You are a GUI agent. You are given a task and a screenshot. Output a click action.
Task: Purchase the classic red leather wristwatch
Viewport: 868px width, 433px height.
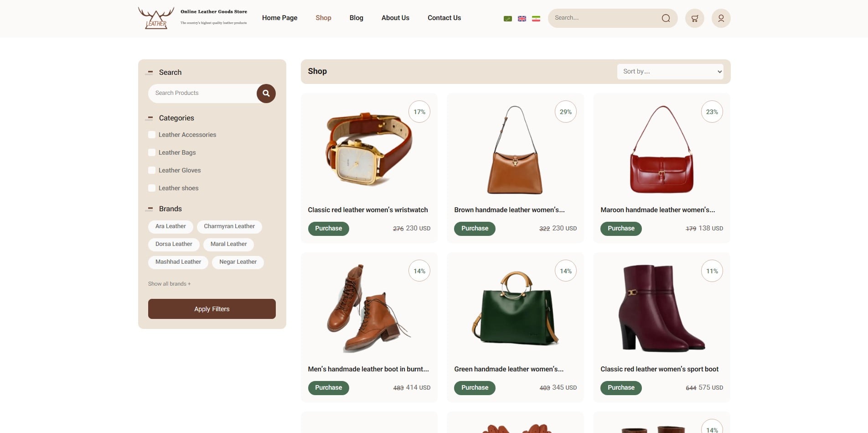pos(328,229)
